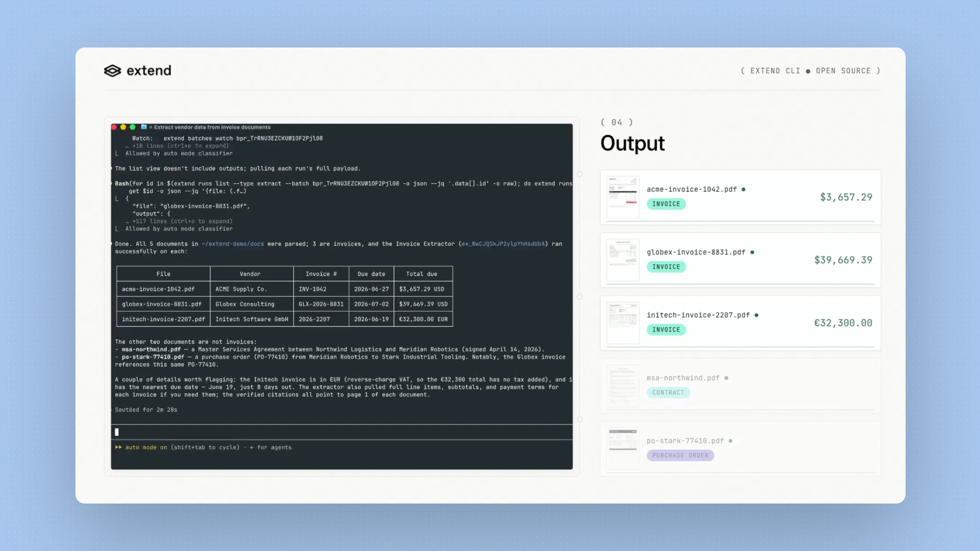Click the $3,657.29 amount on acme card
980x551 pixels.
coord(846,197)
